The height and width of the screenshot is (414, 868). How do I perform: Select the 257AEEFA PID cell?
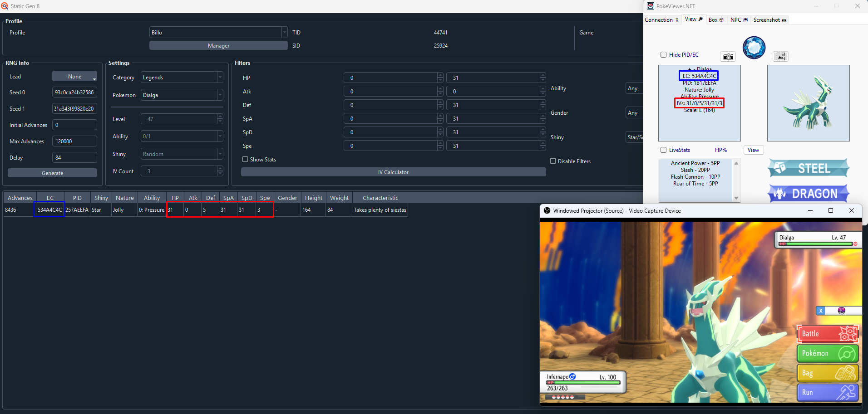[77, 209]
